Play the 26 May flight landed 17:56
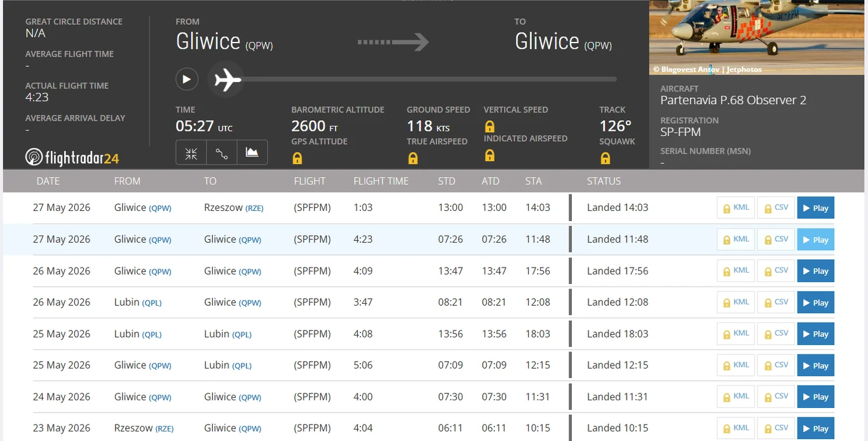868x441 pixels. 815,271
